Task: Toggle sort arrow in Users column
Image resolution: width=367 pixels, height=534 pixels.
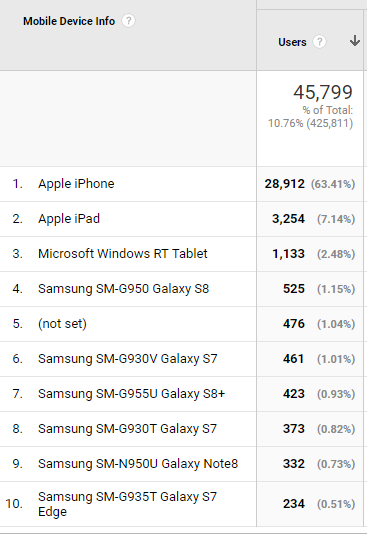Action: point(355,41)
